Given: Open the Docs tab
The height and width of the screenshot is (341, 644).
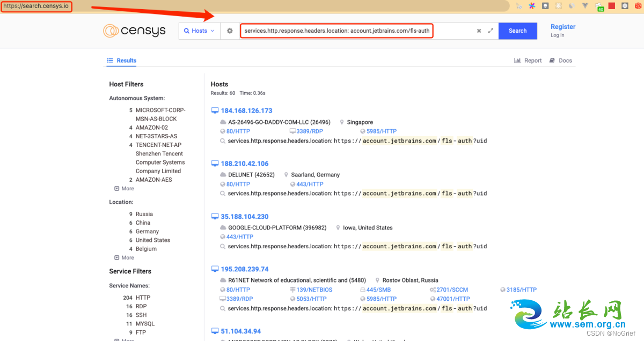Looking at the screenshot, I should [560, 61].
